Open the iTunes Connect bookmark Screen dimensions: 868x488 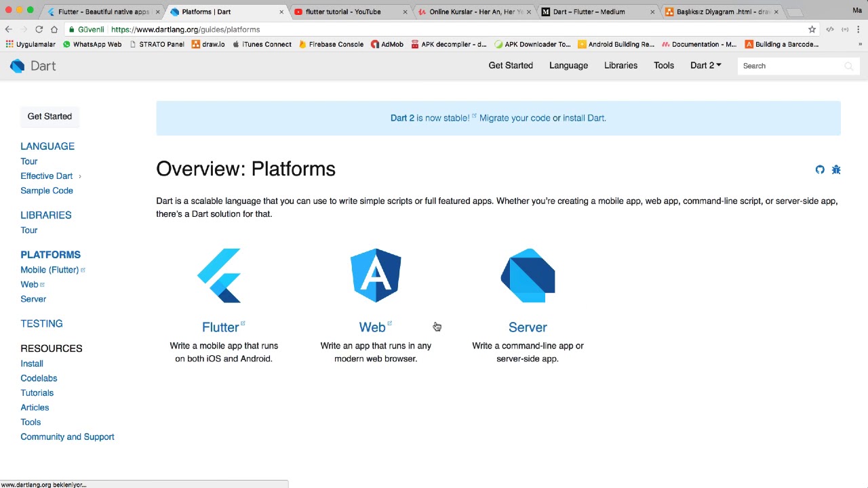click(x=262, y=44)
